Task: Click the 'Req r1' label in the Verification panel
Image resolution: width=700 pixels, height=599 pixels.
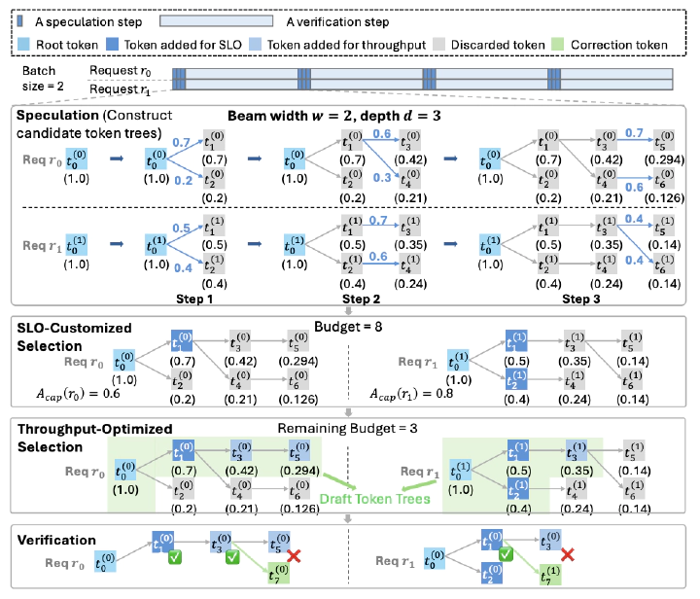Action: click(x=395, y=561)
